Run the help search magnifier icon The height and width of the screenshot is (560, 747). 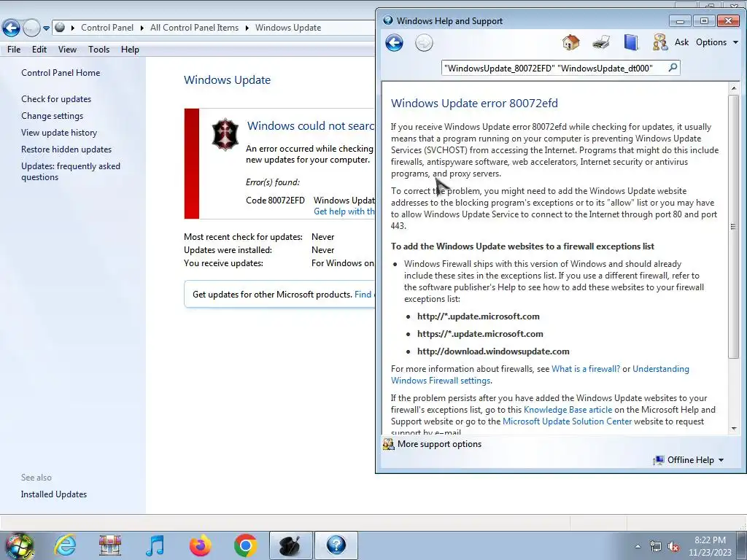673,68
